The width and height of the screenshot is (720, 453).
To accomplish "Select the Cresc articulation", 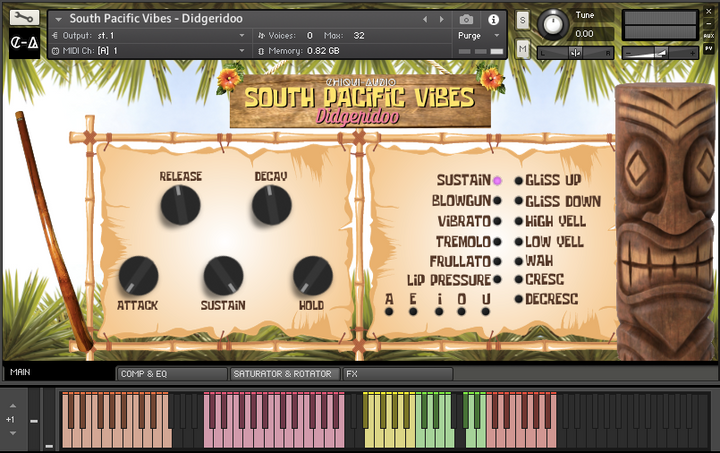I will [518, 280].
